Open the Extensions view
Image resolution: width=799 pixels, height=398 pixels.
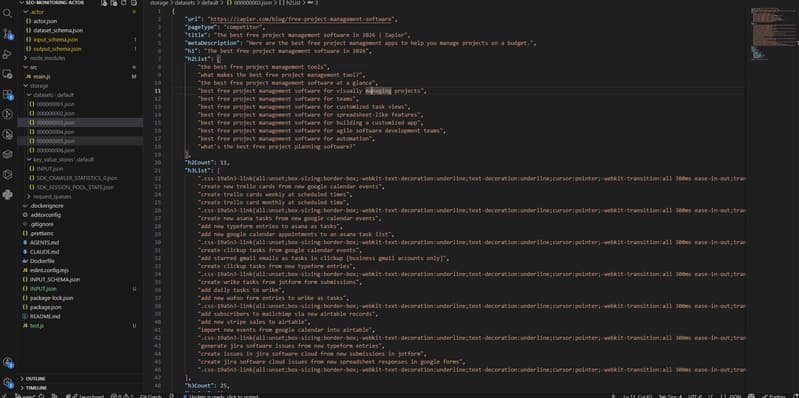coord(8,94)
